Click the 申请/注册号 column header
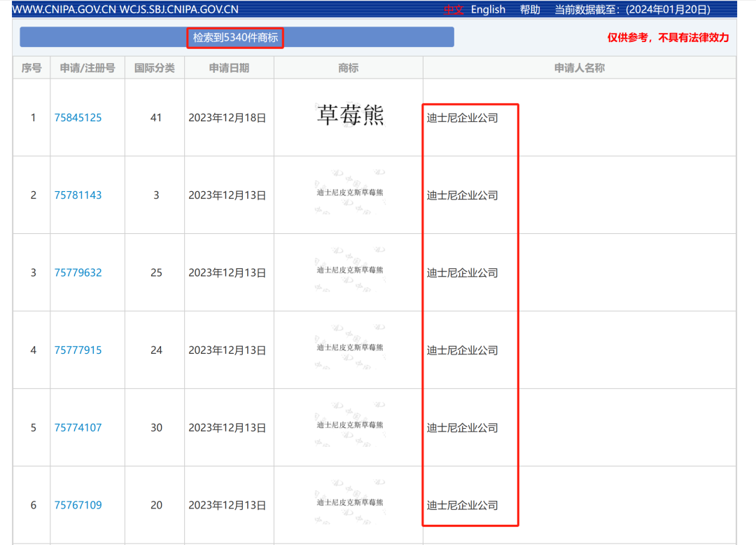The width and height of the screenshot is (756, 545). click(x=87, y=68)
